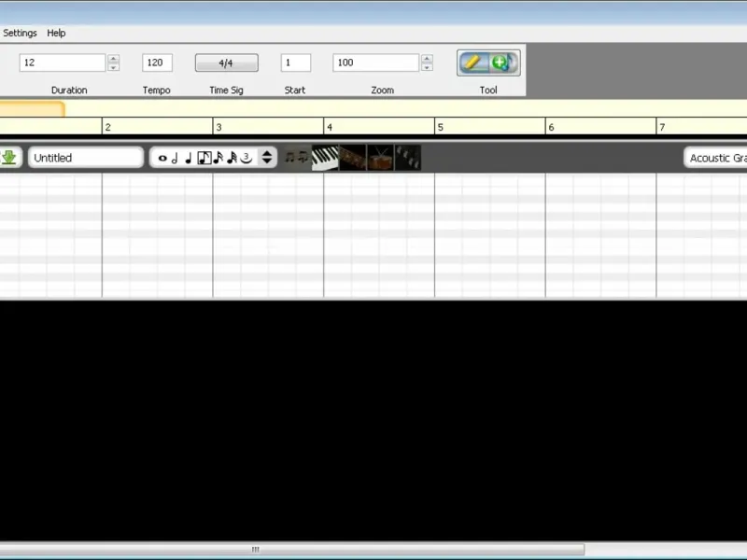This screenshot has height=560, width=747.
Task: Click the Untitled track name field
Action: [x=86, y=158]
